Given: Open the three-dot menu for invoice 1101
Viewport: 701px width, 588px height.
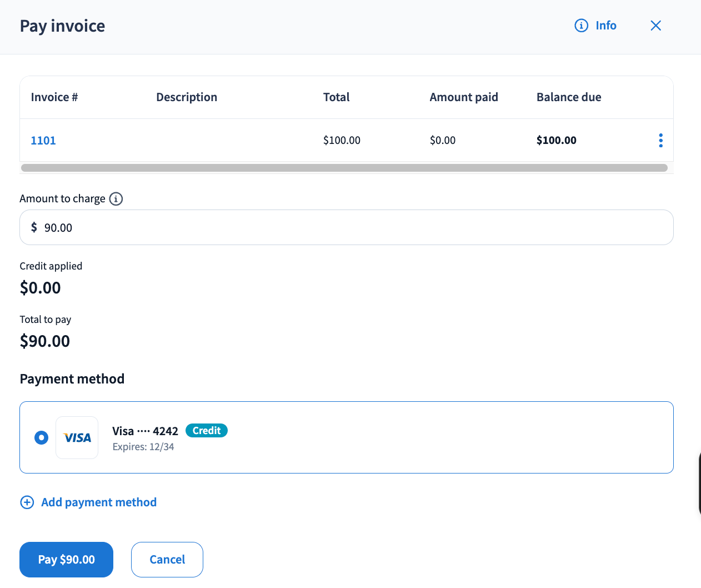Looking at the screenshot, I should click(x=660, y=140).
